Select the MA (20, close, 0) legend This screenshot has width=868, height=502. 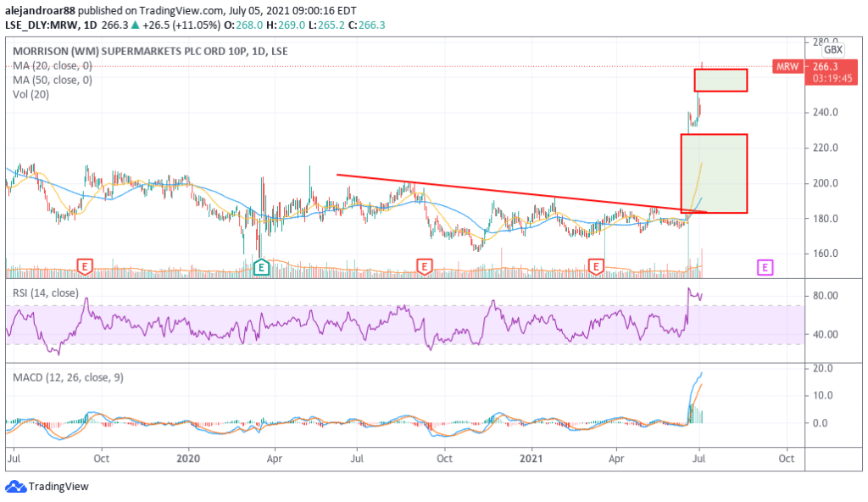pyautogui.click(x=53, y=65)
